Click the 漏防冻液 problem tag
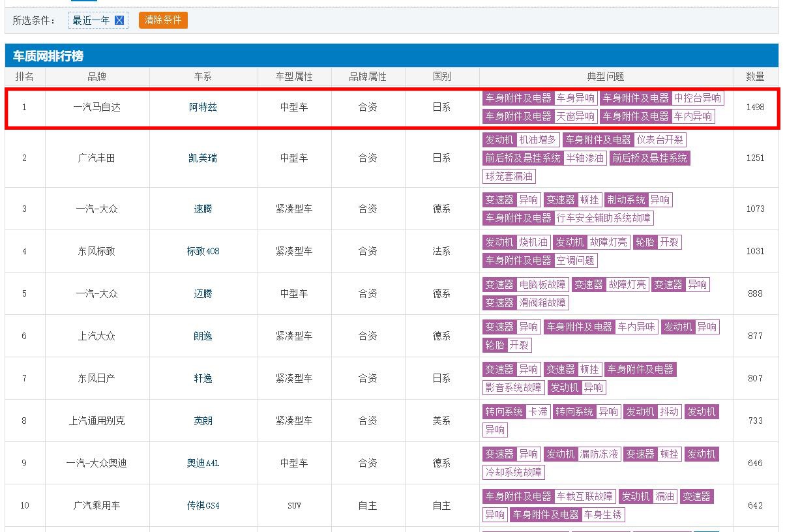 [599, 454]
